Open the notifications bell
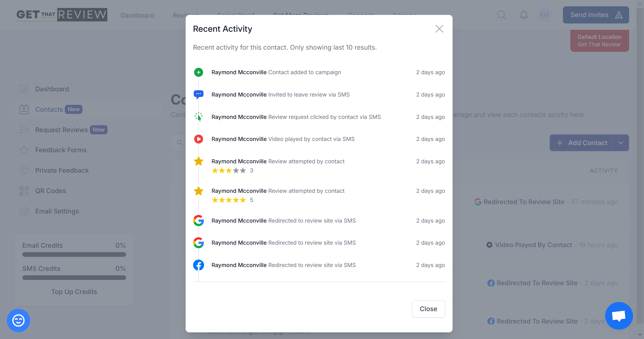Viewport: 644px width, 339px height. [x=523, y=15]
